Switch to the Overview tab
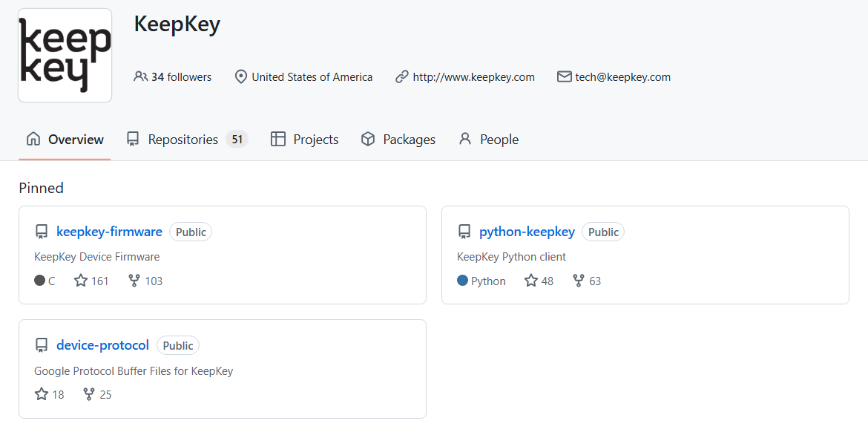Viewport: 868px width, 441px height. (65, 140)
